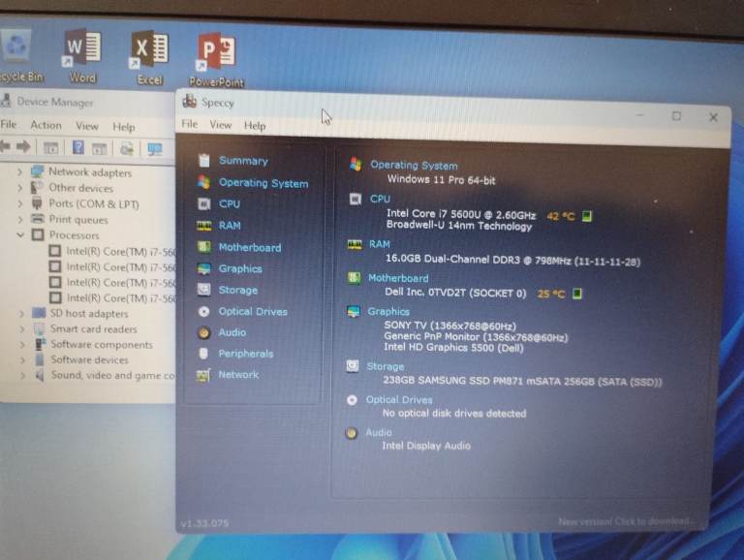Open the Excel desktop shortcut
The width and height of the screenshot is (744, 560).
[x=149, y=57]
